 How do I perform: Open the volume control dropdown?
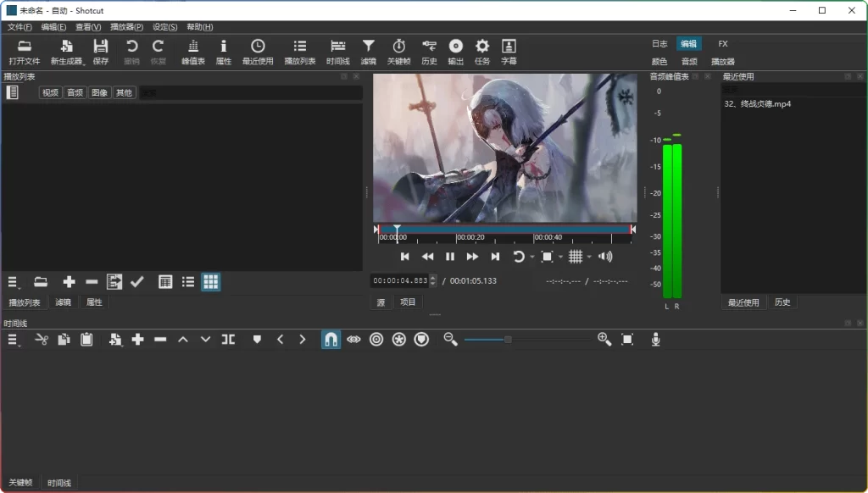(605, 257)
